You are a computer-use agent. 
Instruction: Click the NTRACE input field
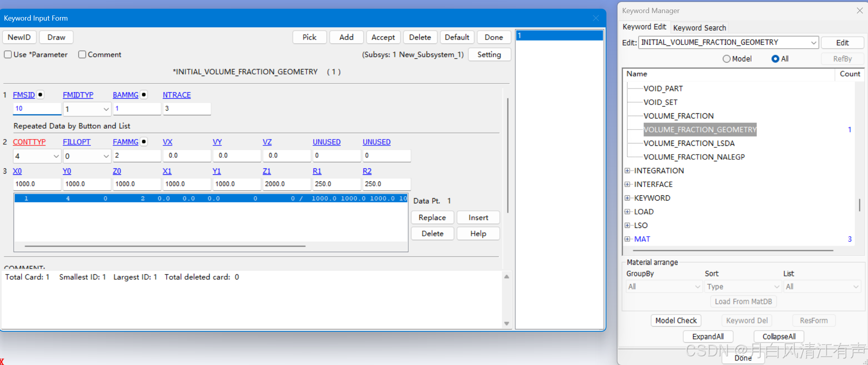pos(187,109)
